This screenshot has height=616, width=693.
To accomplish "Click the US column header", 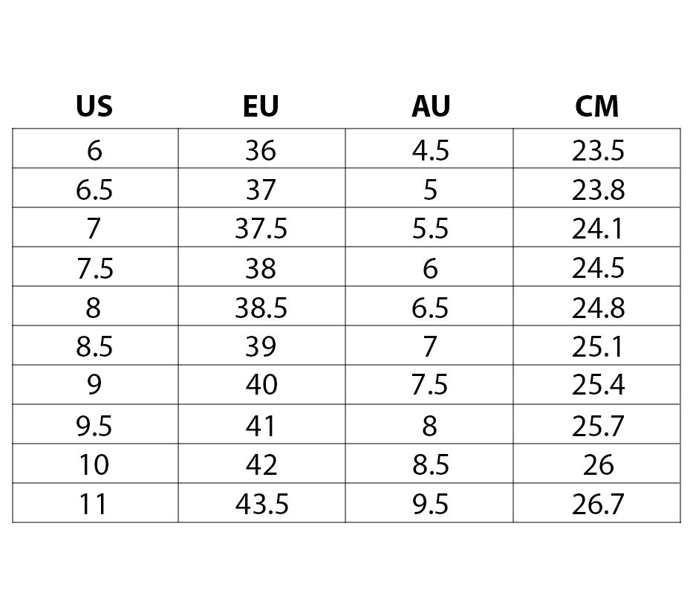I will click(x=94, y=106).
